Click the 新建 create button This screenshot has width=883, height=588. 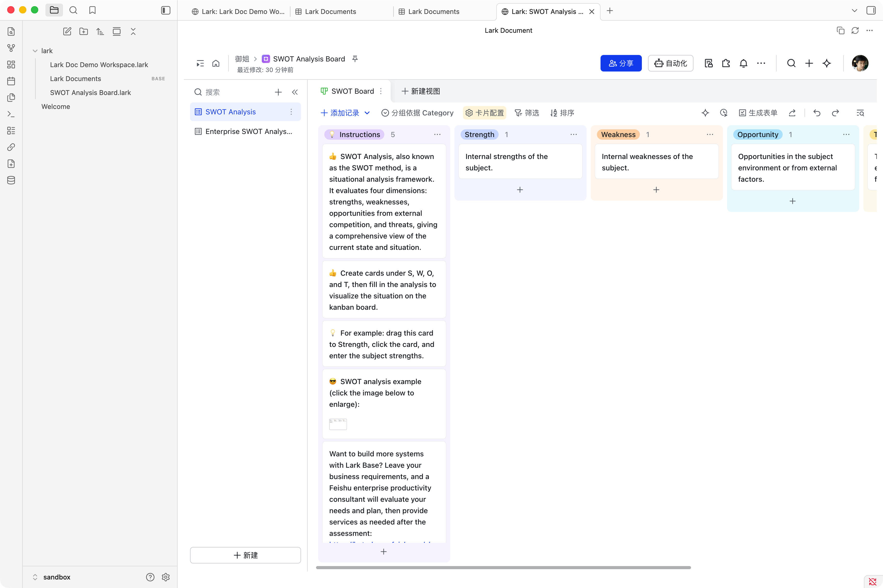click(x=245, y=555)
